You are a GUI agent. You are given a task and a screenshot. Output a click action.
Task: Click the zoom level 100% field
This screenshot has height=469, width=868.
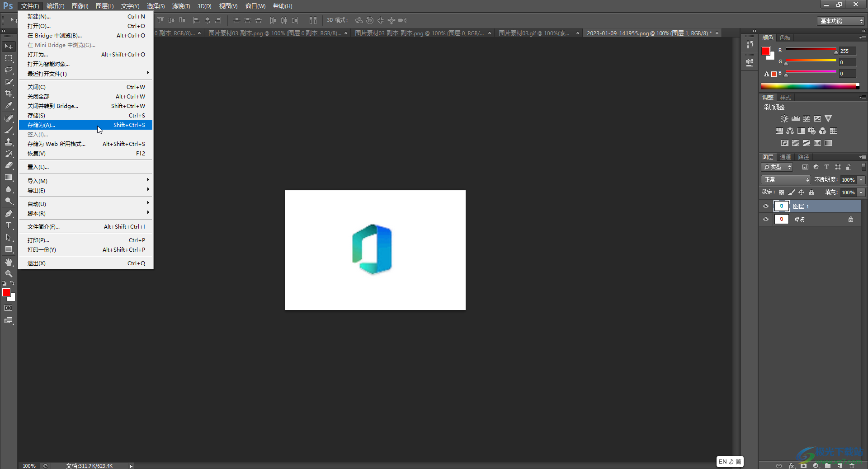point(29,466)
